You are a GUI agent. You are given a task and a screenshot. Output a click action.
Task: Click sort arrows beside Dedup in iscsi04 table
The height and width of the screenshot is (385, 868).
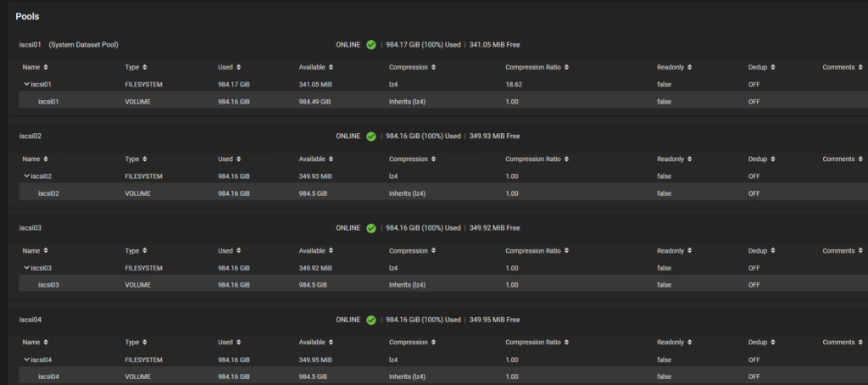coord(771,343)
